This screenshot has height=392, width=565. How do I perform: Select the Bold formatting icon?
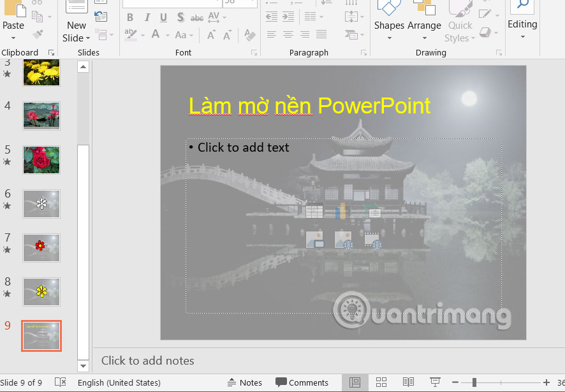point(130,18)
